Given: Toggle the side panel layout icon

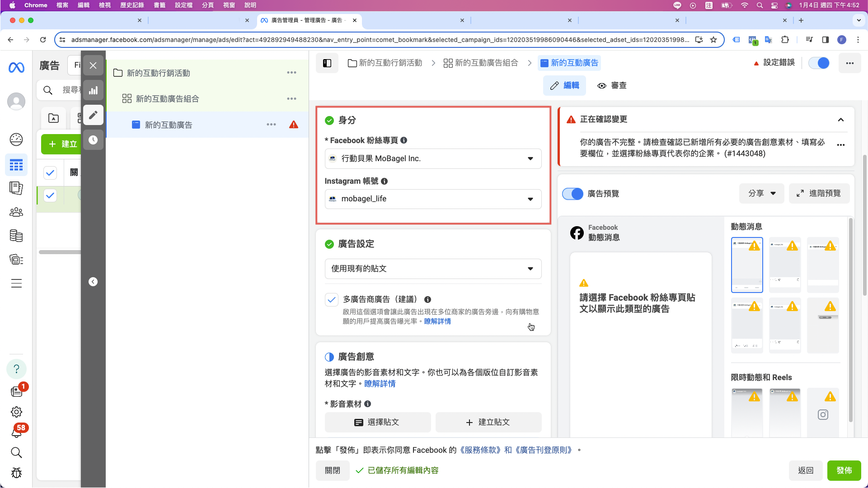Looking at the screenshot, I should click(x=327, y=63).
